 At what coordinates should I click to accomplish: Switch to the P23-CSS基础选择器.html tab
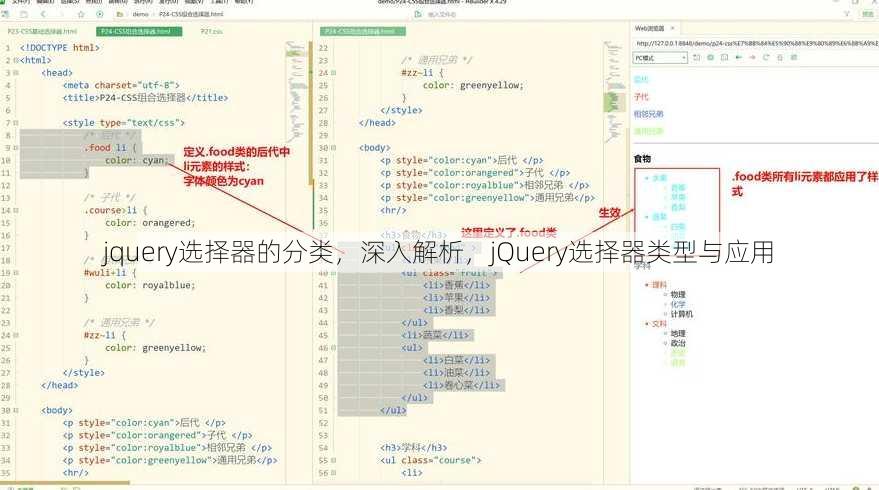click(x=42, y=31)
